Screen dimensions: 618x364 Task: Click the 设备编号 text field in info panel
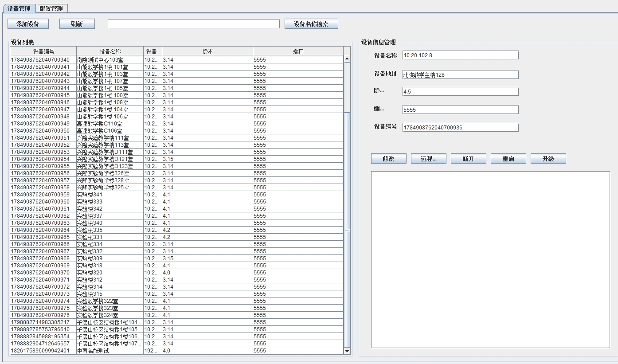pos(460,127)
